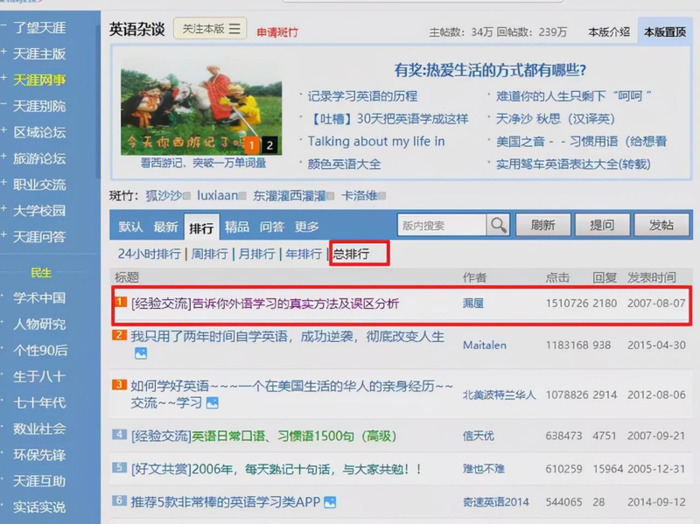Open the 精品 tab

click(237, 227)
